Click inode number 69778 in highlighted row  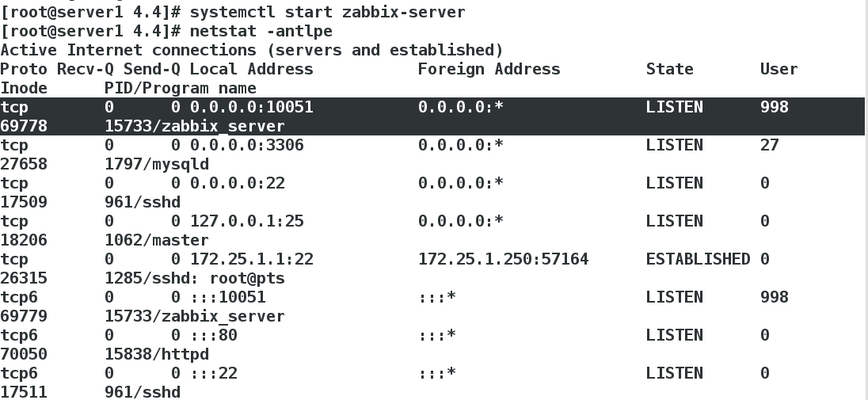click(24, 126)
